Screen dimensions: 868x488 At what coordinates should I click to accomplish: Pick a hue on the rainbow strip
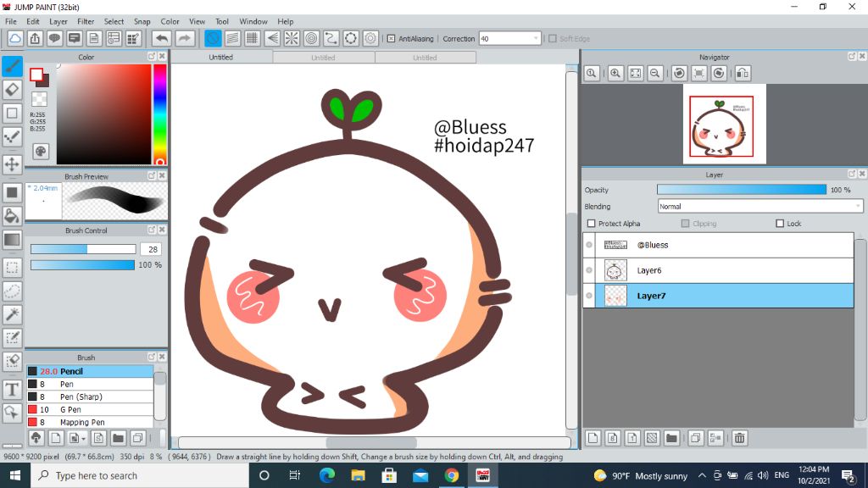[160, 114]
